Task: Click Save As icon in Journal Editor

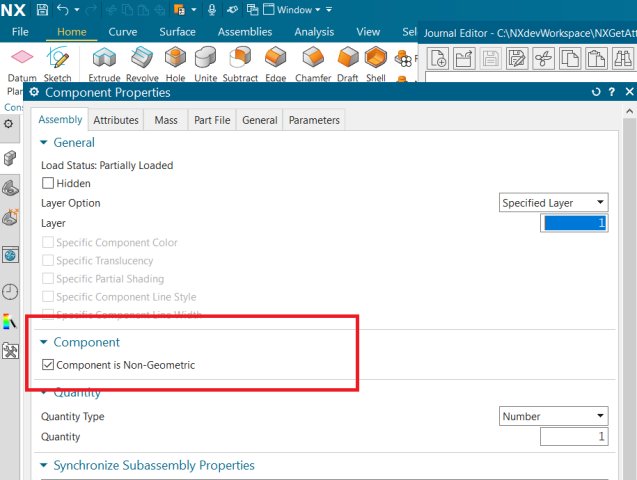Action: [517, 58]
